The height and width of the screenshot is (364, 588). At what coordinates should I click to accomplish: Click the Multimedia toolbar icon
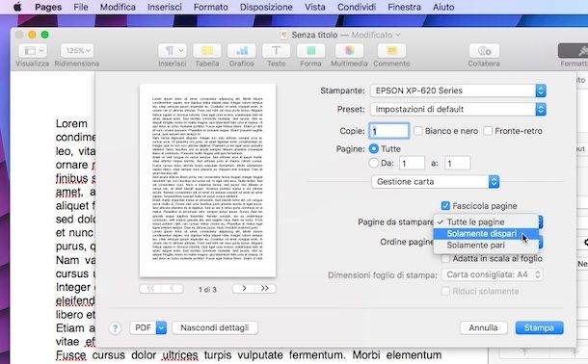[x=349, y=50]
